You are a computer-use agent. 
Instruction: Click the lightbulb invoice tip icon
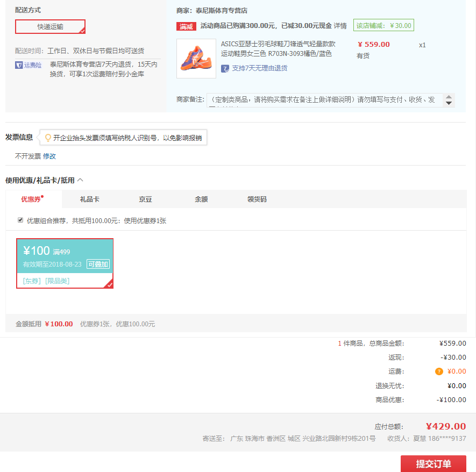pyautogui.click(x=48, y=138)
